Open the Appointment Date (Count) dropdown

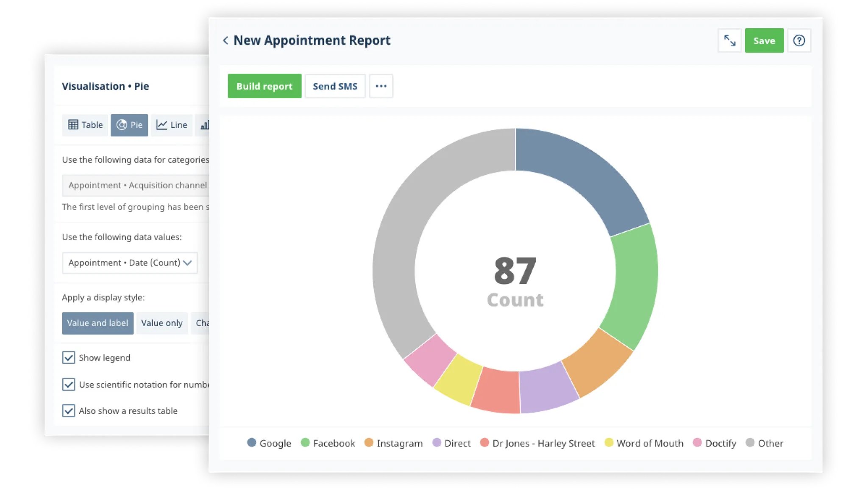(130, 263)
